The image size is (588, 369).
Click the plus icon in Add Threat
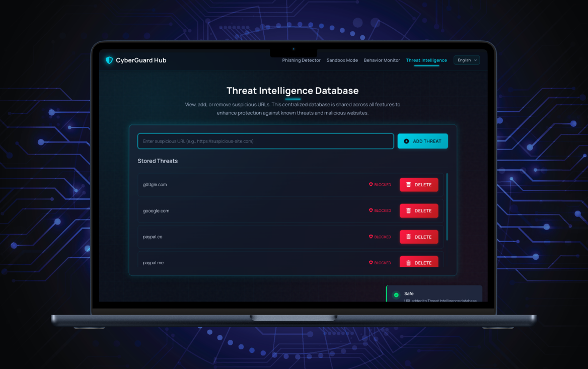pyautogui.click(x=407, y=141)
